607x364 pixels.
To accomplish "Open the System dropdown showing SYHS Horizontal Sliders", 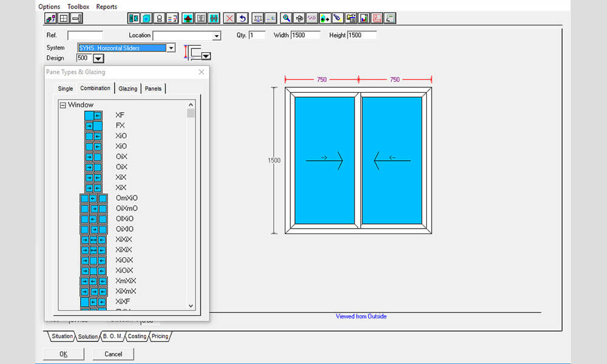I will point(171,47).
